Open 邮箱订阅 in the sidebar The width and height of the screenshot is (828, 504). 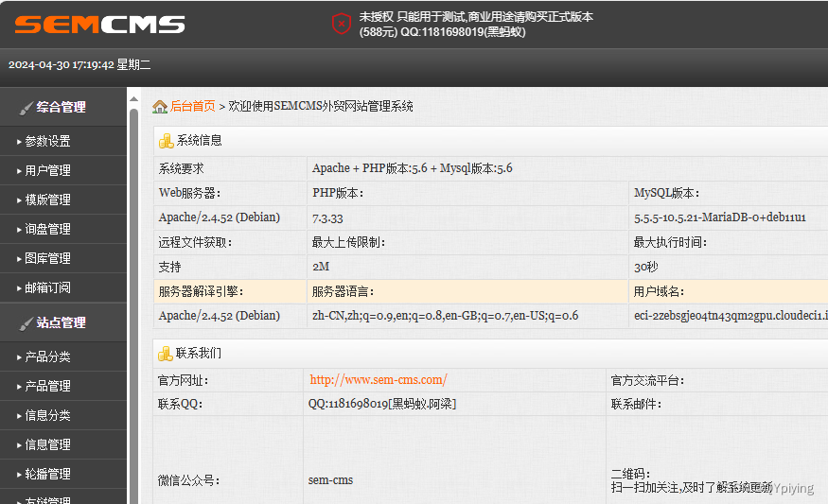pyautogui.click(x=47, y=287)
